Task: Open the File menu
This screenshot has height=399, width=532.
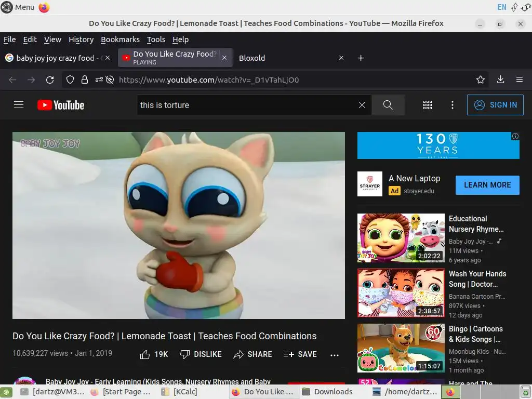Action: pyautogui.click(x=9, y=39)
